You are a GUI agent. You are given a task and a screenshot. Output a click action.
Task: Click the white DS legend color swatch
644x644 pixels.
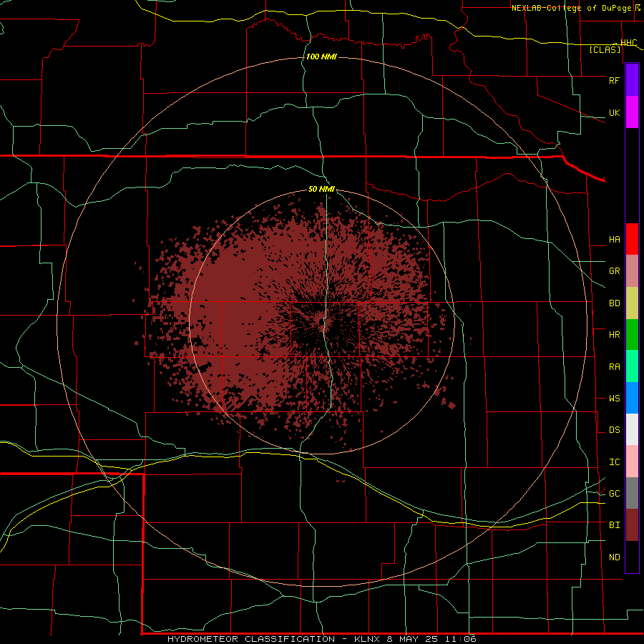632,429
